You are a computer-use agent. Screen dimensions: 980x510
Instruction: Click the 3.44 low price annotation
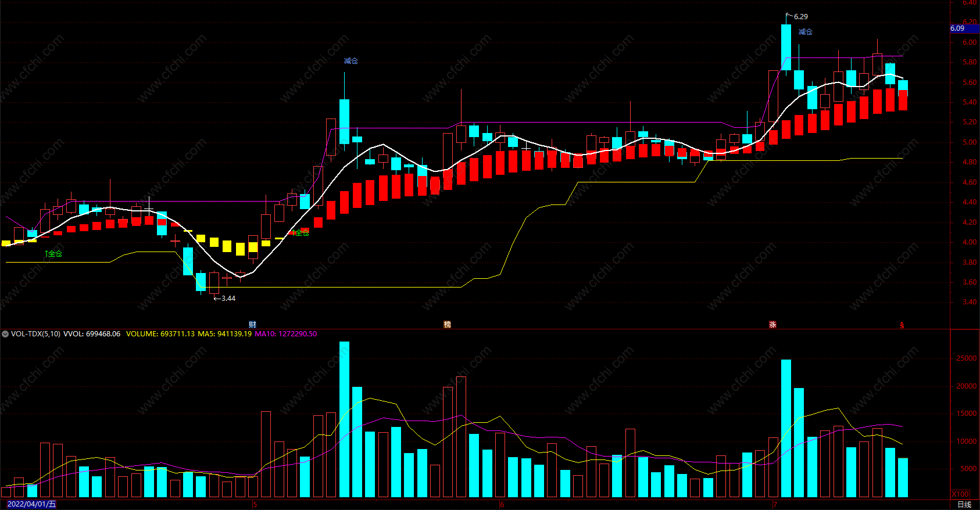pos(228,299)
